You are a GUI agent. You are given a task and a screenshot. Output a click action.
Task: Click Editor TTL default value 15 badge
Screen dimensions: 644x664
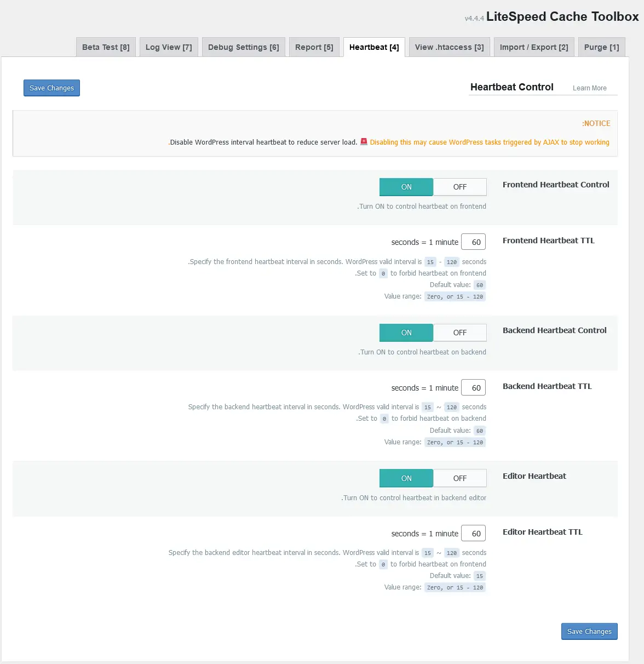480,576
